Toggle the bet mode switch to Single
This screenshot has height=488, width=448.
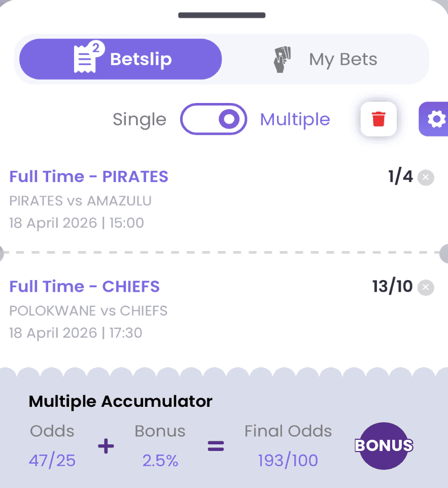point(214,119)
